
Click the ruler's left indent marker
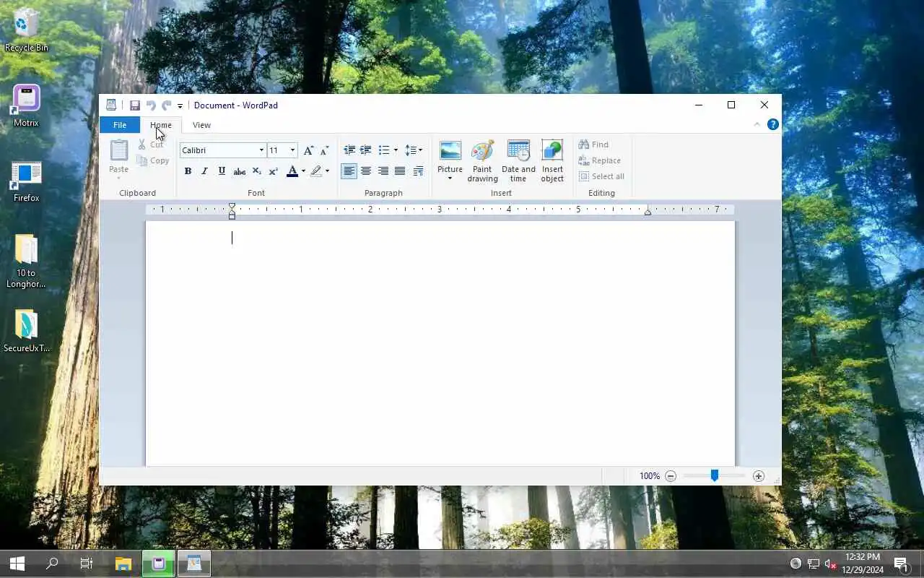click(232, 215)
